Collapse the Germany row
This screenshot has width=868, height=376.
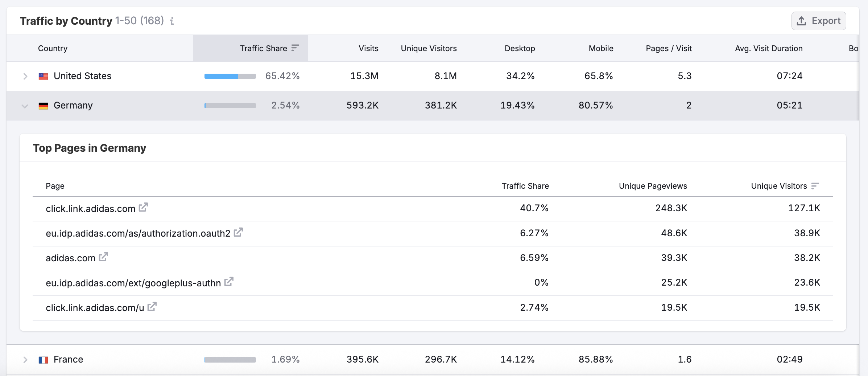tap(25, 106)
